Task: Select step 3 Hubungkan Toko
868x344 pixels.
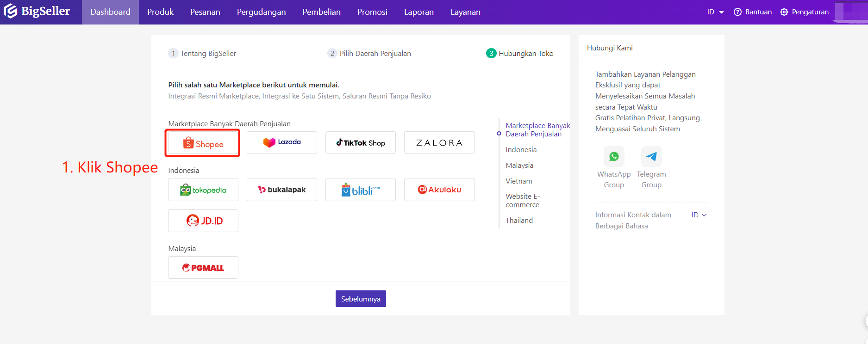Action: click(520, 53)
